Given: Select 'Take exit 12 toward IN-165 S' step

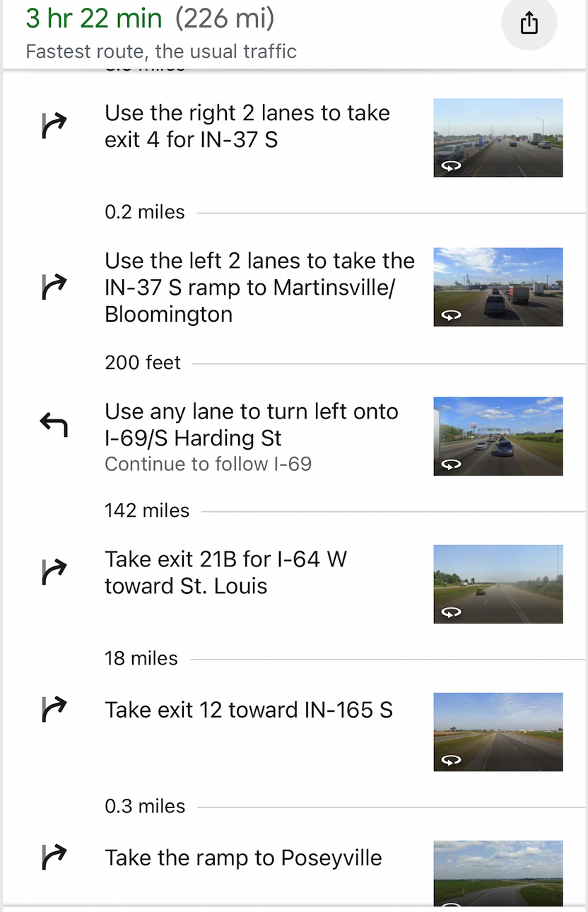Looking at the screenshot, I should click(248, 710).
